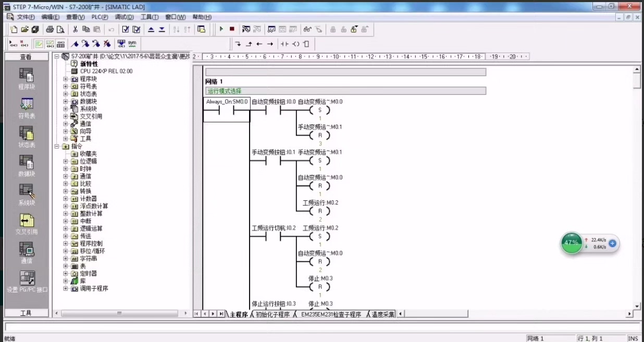The image size is (644, 342).
Task: Click the Open project folder icon
Action: 24,29
